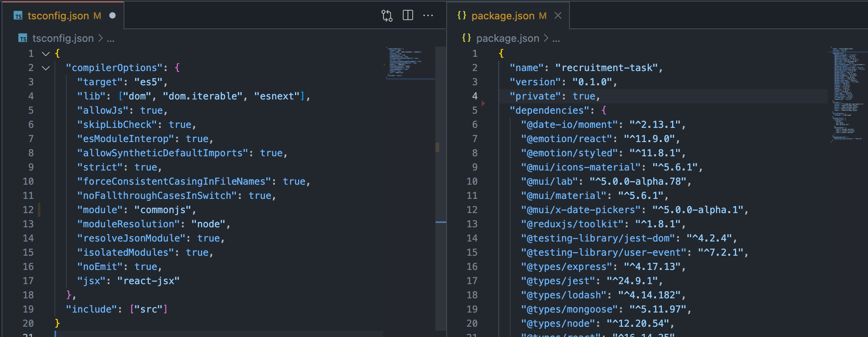Screen dimensions: 868x337
Task: Click the "dom.iterable" lib value
Action: (203, 96)
